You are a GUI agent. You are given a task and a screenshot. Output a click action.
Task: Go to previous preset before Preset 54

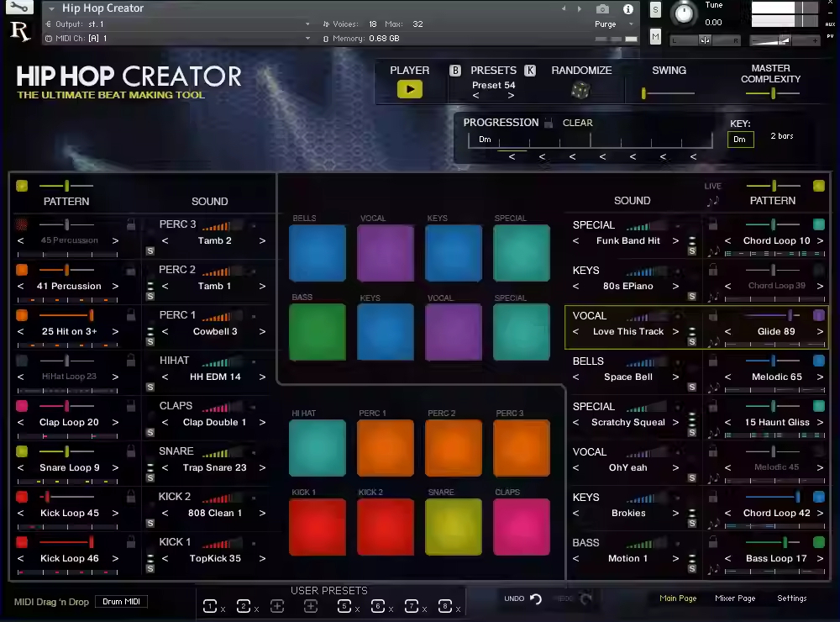[x=475, y=96]
